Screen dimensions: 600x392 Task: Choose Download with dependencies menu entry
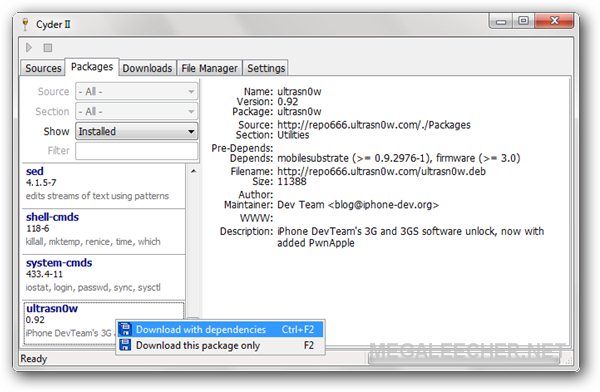click(220, 329)
